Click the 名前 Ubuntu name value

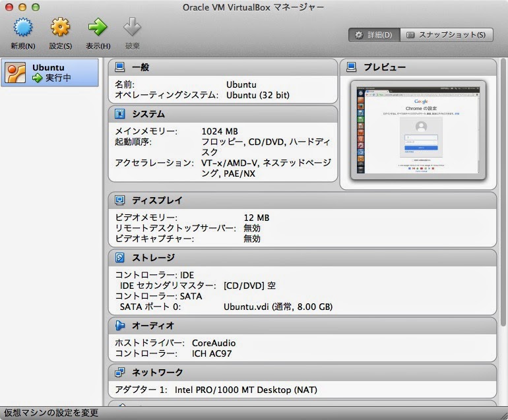pyautogui.click(x=241, y=84)
